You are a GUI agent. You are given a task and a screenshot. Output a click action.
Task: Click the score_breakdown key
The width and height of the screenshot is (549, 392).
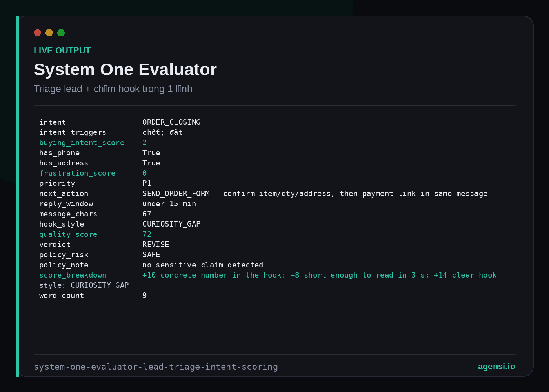73,275
